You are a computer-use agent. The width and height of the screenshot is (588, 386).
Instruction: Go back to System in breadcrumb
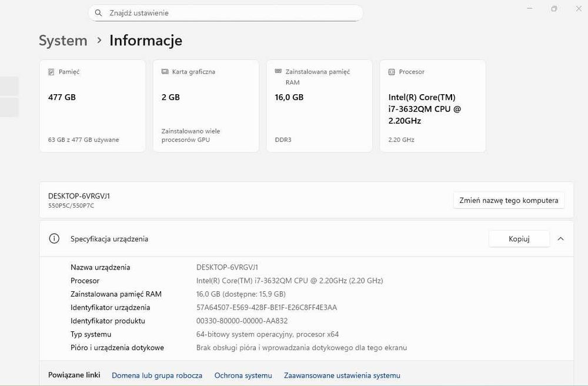pyautogui.click(x=63, y=41)
